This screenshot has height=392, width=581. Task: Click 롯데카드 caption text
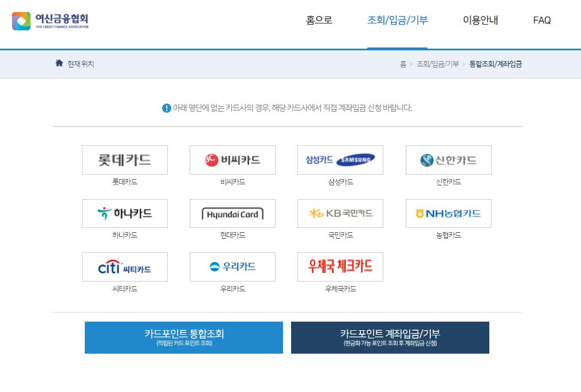point(125,182)
